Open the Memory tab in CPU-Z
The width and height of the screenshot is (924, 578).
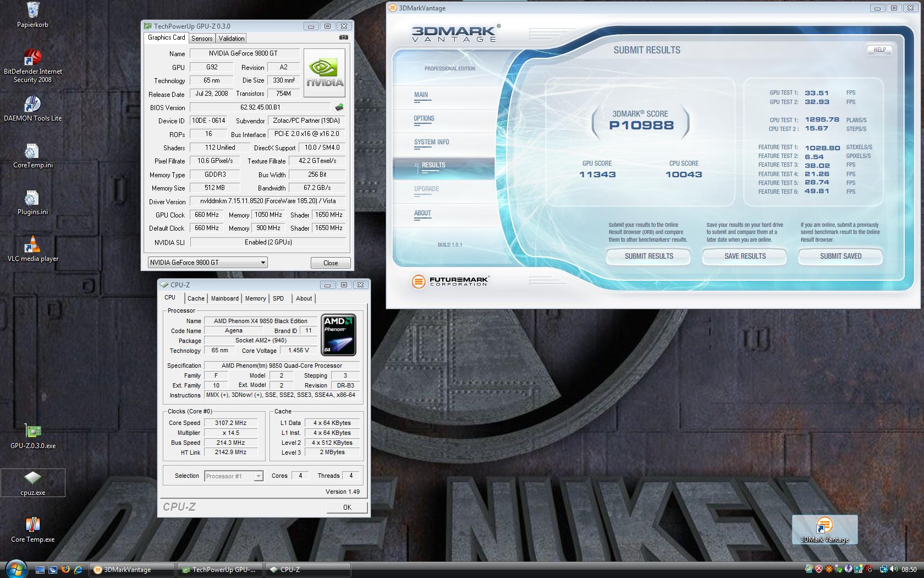(255, 298)
